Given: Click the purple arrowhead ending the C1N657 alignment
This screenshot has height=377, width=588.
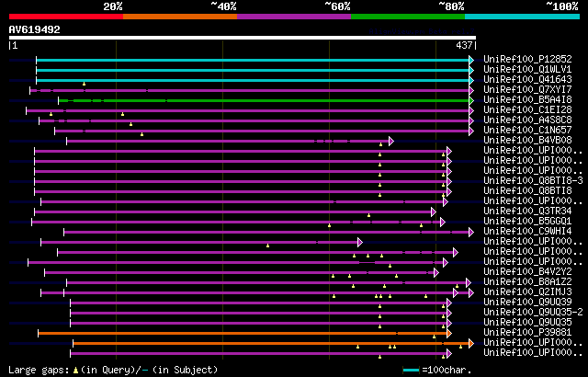Looking at the screenshot, I should [x=471, y=131].
